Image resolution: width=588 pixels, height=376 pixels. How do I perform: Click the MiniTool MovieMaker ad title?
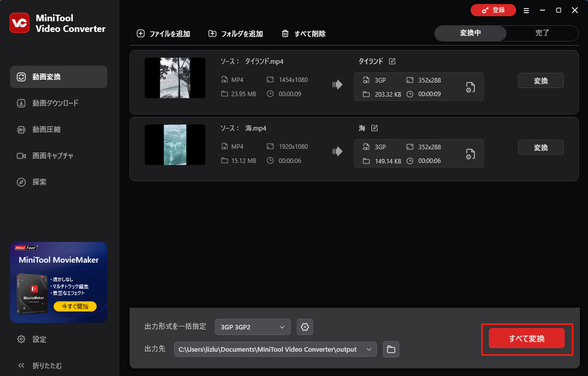tap(59, 260)
